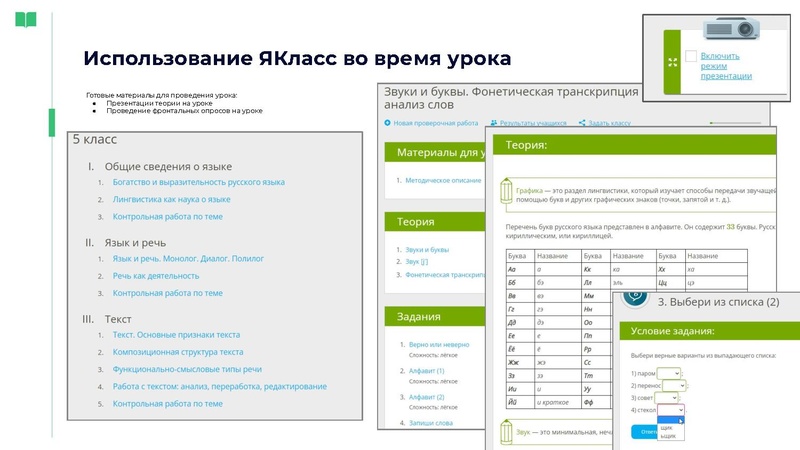
Task: Open Речь как деятельность topic
Action: [x=156, y=276]
